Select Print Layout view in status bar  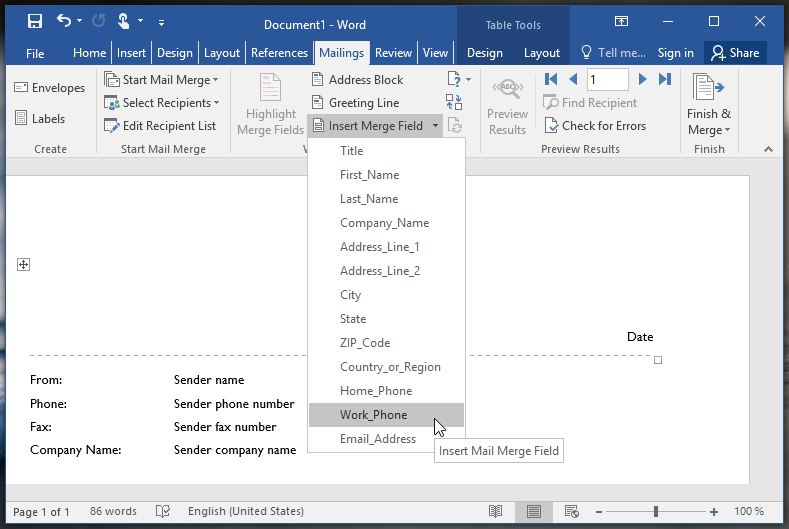tap(534, 511)
